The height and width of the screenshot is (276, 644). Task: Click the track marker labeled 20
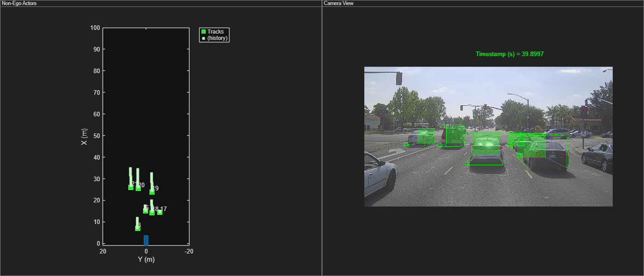coord(138,188)
